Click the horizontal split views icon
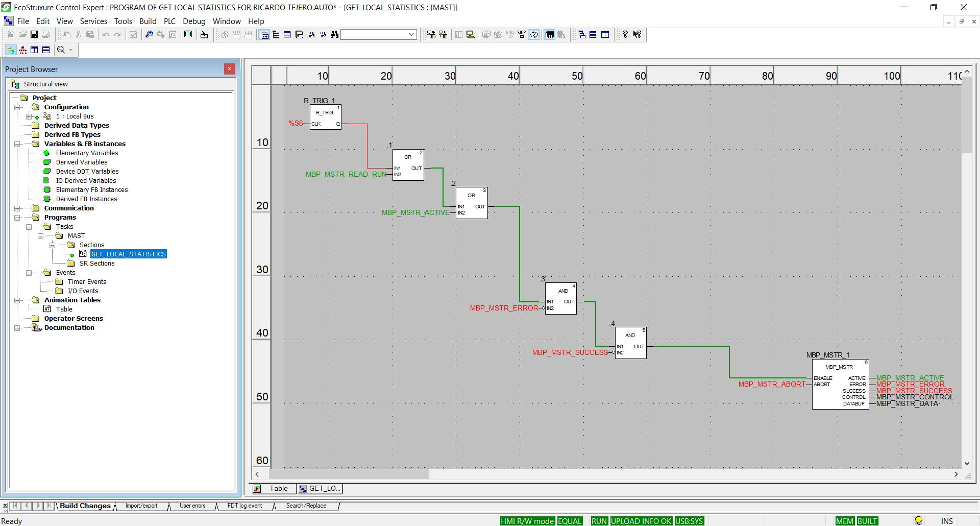This screenshot has height=526, width=980. (x=46, y=50)
